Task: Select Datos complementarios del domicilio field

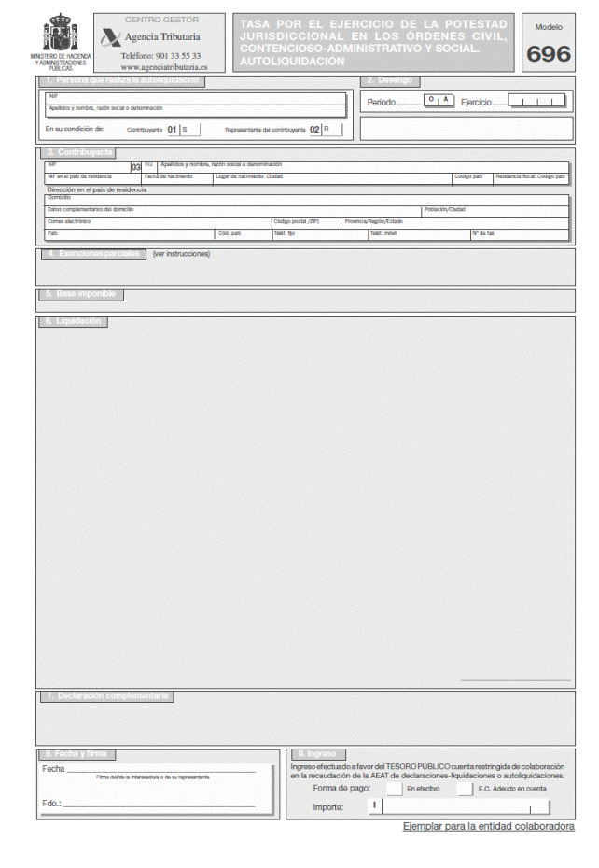Action: (233, 212)
